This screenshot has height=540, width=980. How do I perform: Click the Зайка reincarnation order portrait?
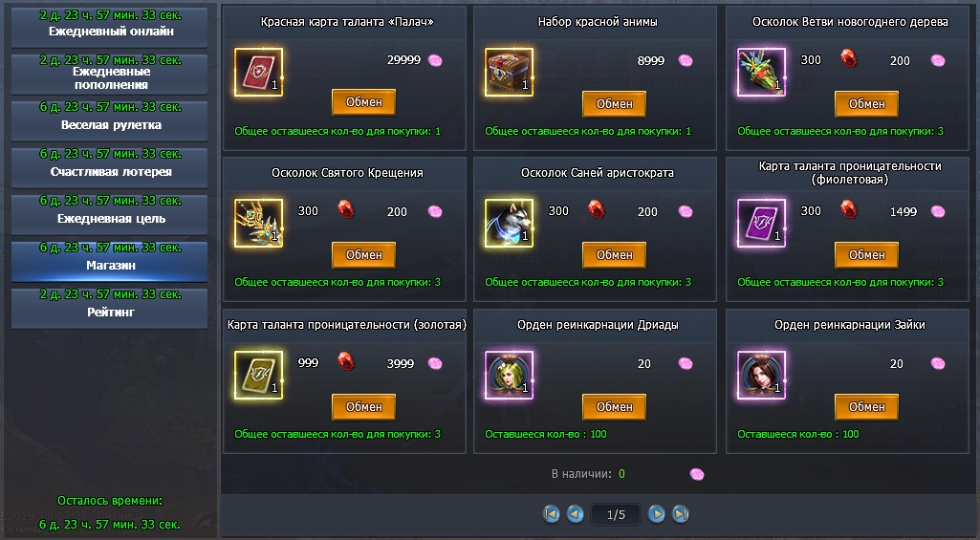(761, 375)
